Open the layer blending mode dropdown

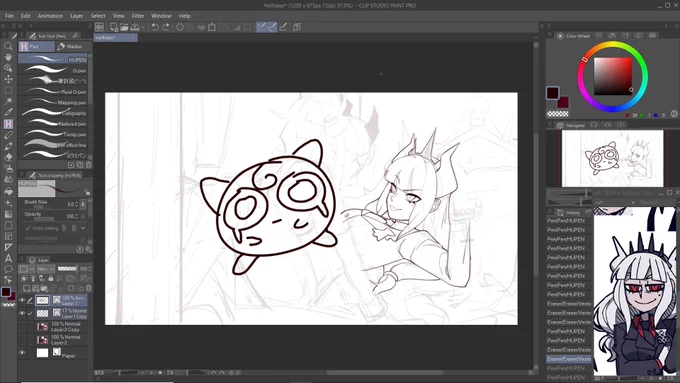pyautogui.click(x=46, y=269)
